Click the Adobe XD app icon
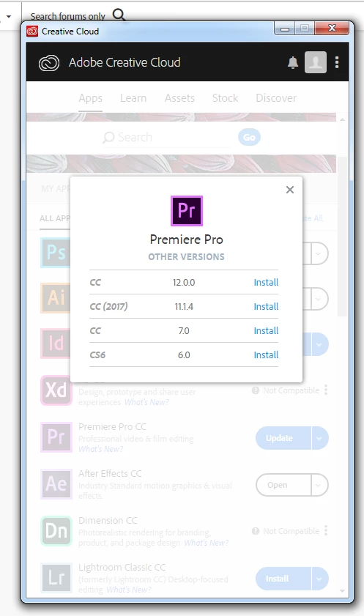 (x=56, y=390)
